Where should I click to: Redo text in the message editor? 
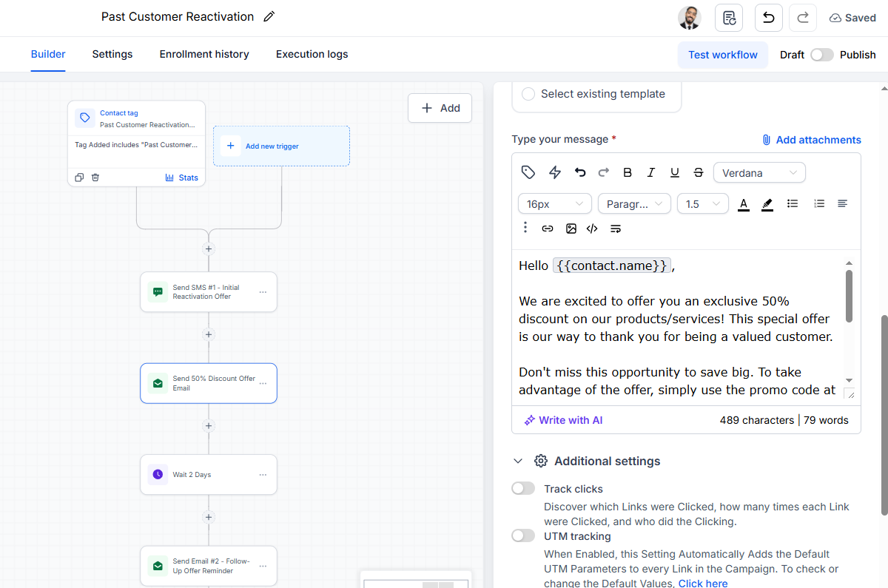[x=604, y=172]
